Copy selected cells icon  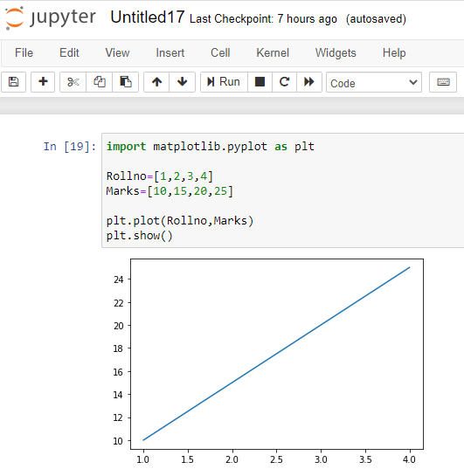[x=100, y=82]
